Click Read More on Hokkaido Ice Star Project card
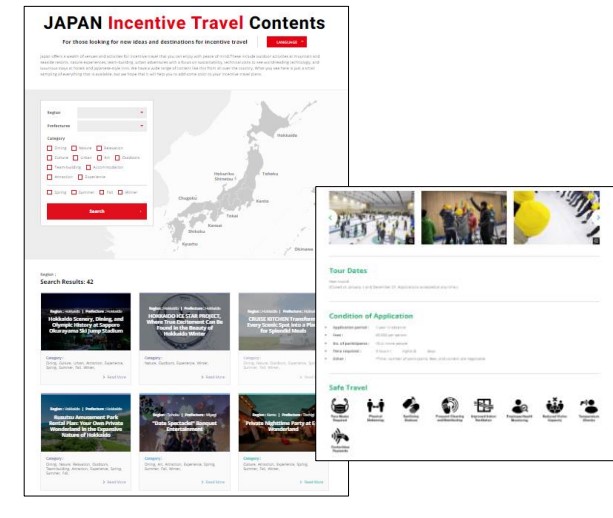 (213, 377)
